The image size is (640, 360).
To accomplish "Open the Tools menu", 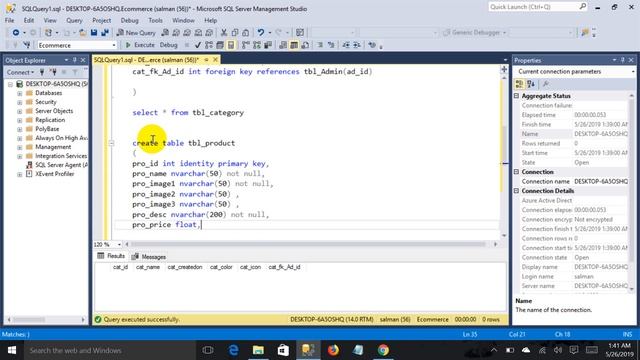I will 155,20.
